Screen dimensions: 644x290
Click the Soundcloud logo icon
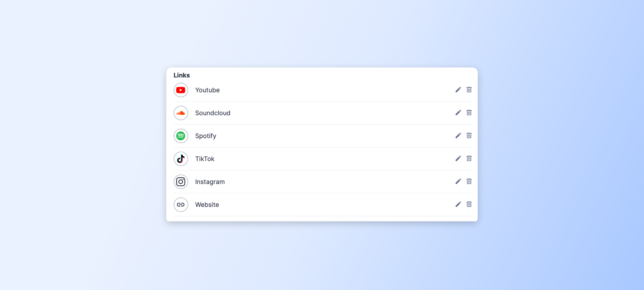tap(181, 113)
